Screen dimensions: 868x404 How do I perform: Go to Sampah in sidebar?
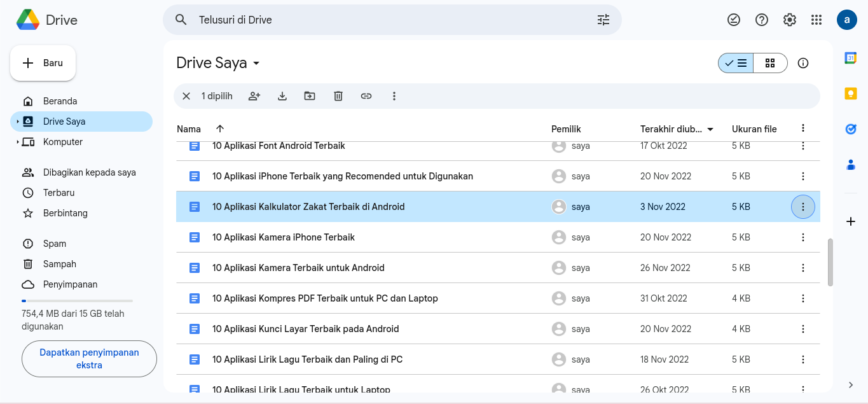[x=59, y=264]
